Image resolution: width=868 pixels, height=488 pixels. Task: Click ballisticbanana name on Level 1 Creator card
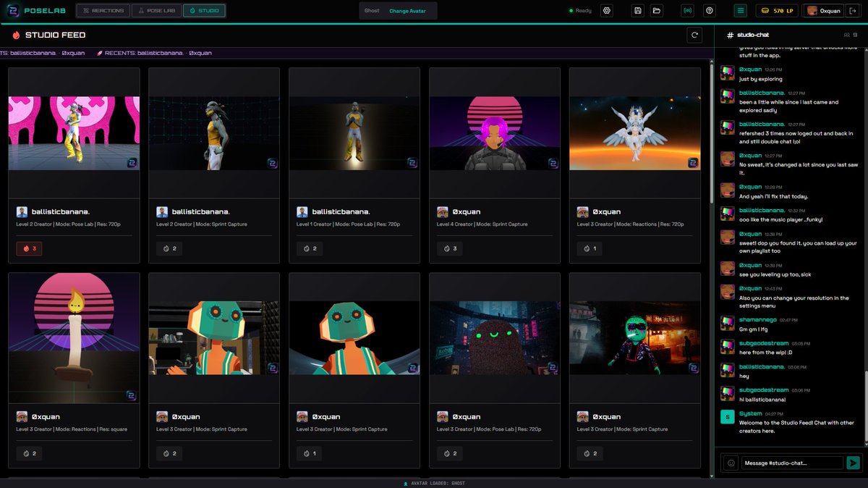(x=341, y=212)
